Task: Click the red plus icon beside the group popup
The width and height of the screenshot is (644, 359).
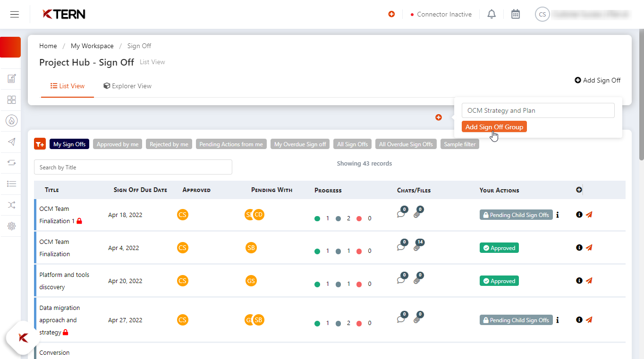Action: click(x=439, y=117)
